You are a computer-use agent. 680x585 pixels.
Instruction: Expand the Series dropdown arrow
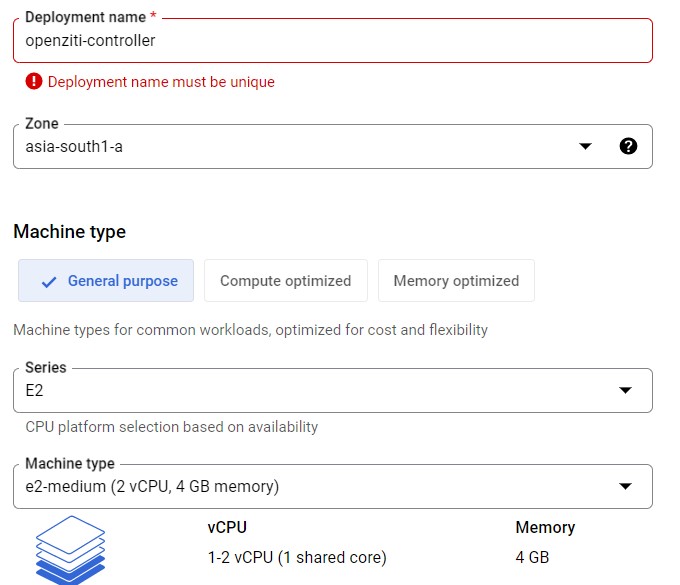(x=626, y=390)
